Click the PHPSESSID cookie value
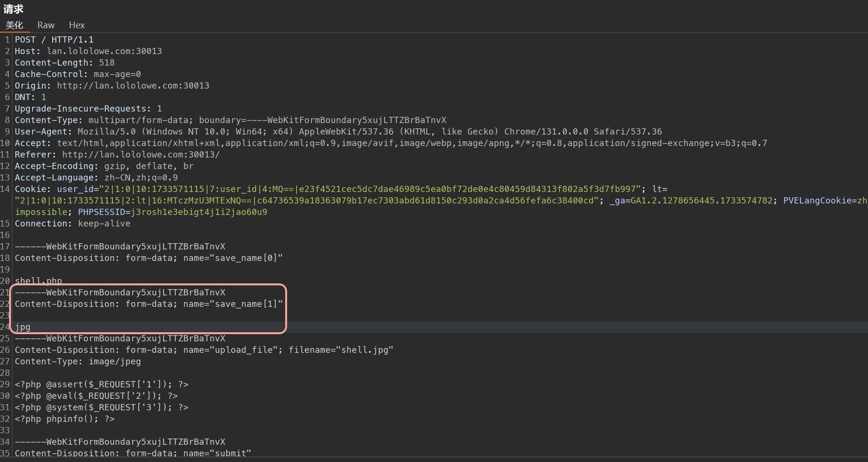This screenshot has height=462, width=868. [199, 212]
